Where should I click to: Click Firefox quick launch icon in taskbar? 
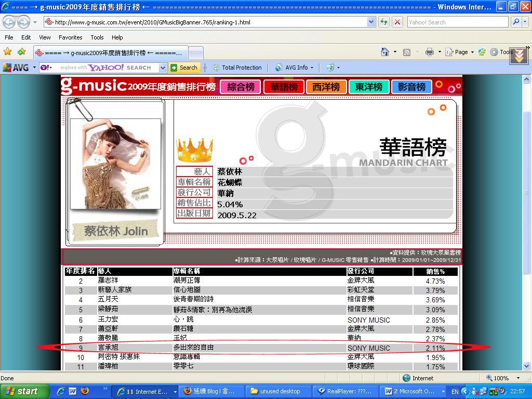(85, 391)
